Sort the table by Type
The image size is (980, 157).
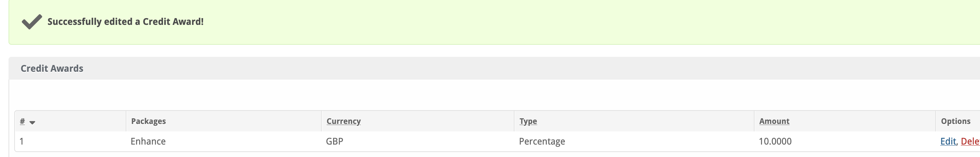click(x=528, y=121)
